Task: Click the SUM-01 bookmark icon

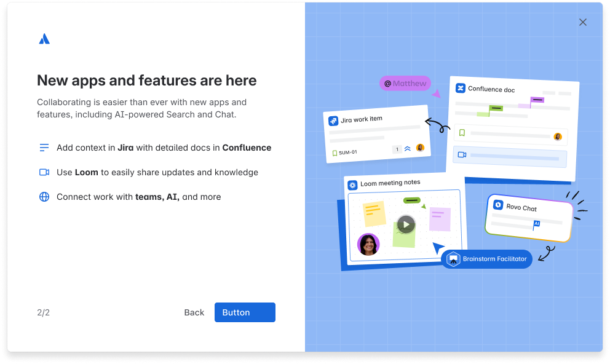Action: (335, 153)
